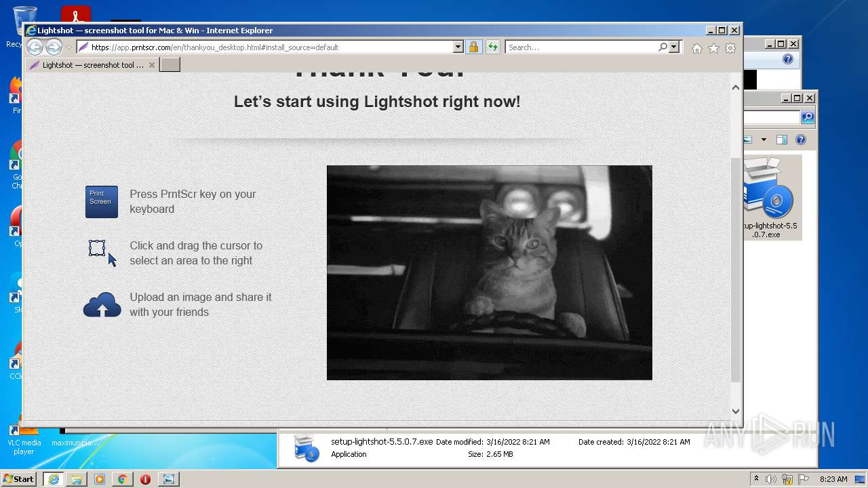Open a new blank tab
This screenshot has width=868, height=488.
point(170,65)
